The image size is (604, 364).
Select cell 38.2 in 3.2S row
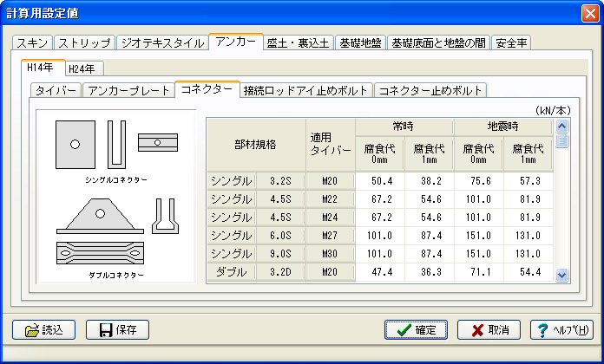[430, 181]
